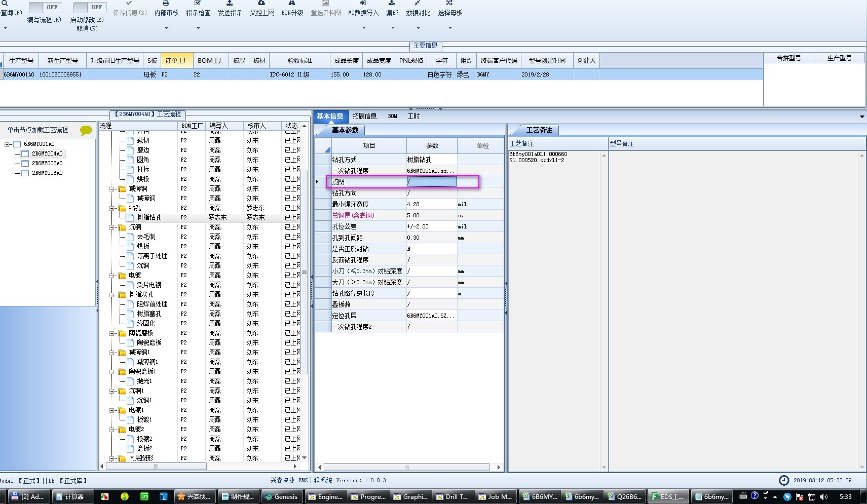Click the folder icon beside 陶瓷磨板1
The height and width of the screenshot is (504, 867).
click(x=122, y=371)
